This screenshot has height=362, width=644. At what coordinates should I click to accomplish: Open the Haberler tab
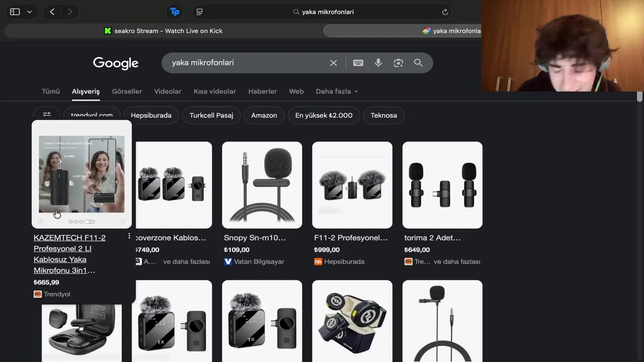[263, 92]
